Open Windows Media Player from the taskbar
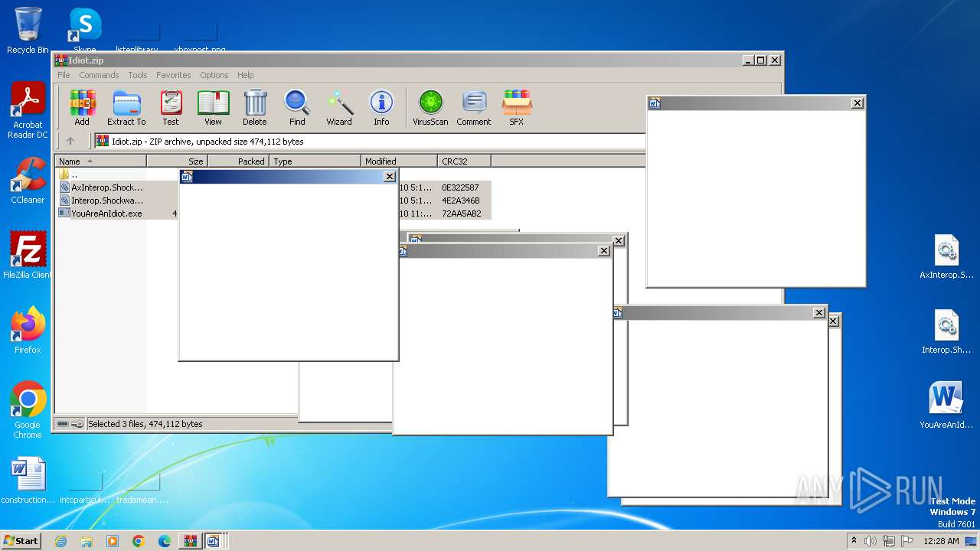The height and width of the screenshot is (551, 980). coord(113,541)
